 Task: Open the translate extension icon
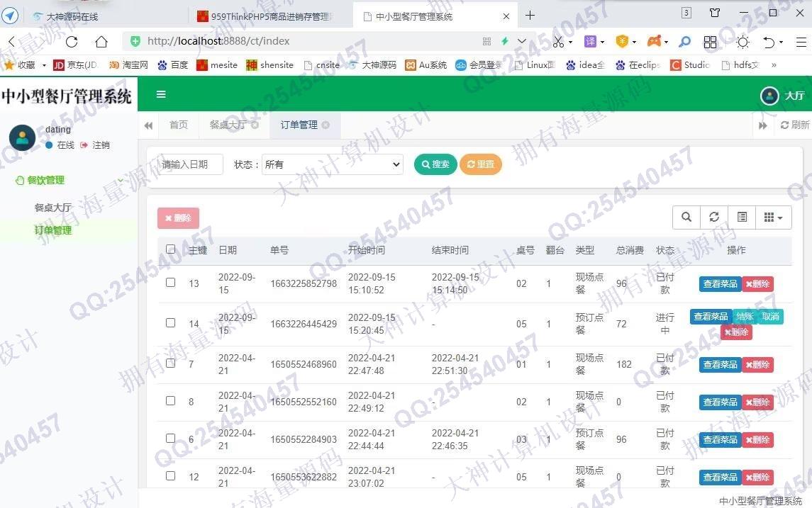(590, 41)
